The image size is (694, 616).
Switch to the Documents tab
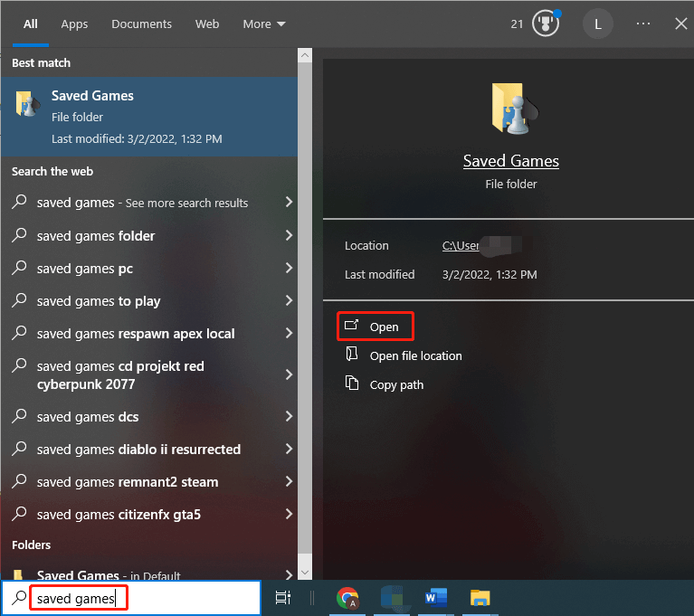pyautogui.click(x=141, y=24)
